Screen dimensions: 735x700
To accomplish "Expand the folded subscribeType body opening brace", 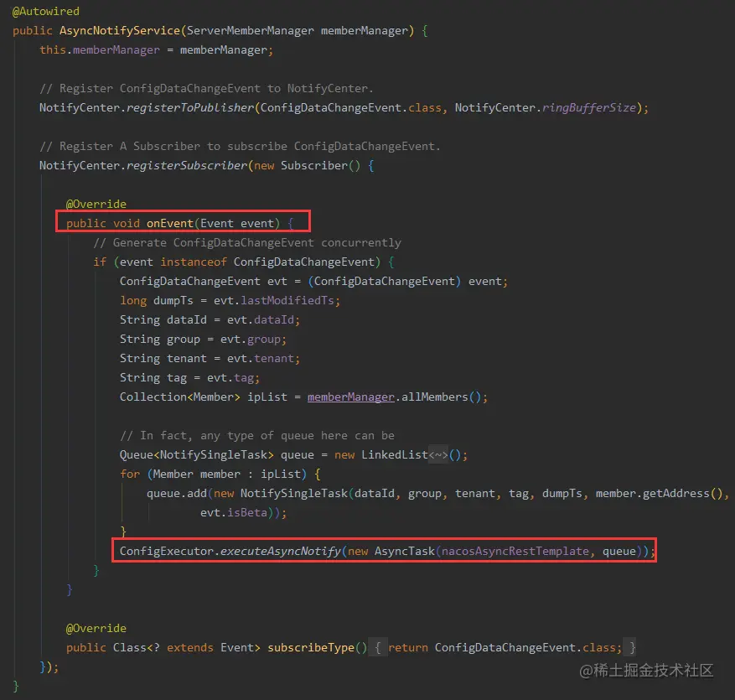I will coord(378,648).
